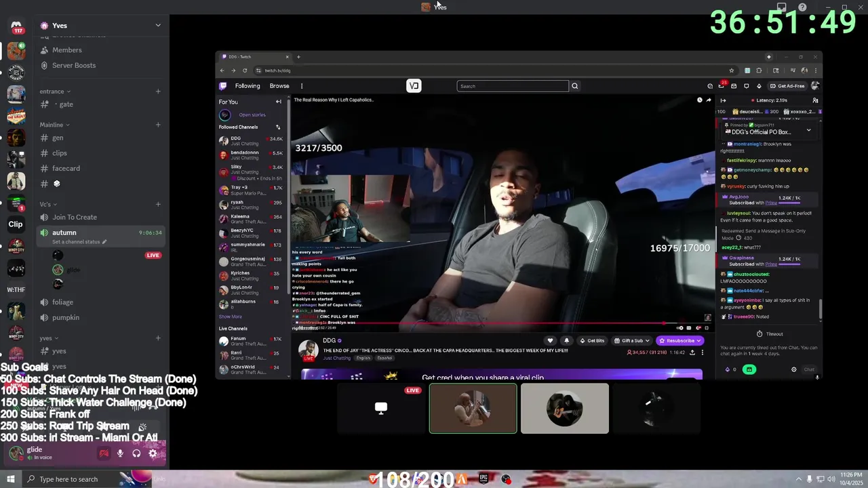Collapse the Mainline category
This screenshot has height=488, width=868.
tap(54, 125)
